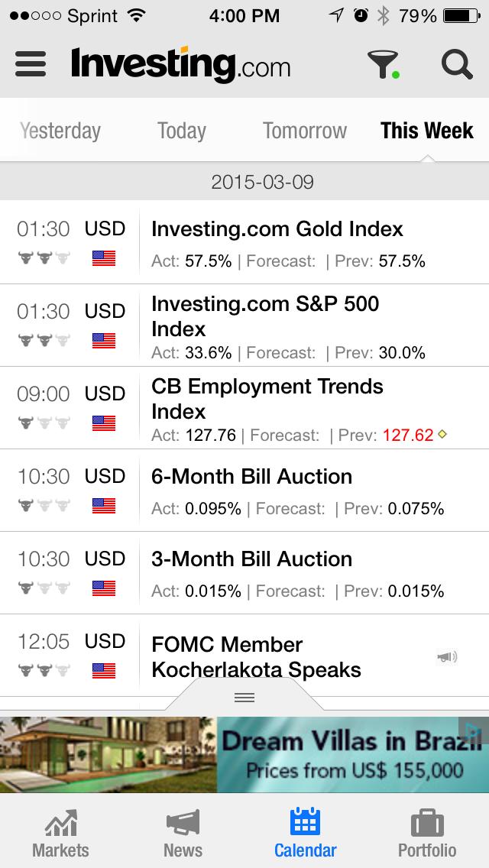
Task: Open the hamburger menu icon
Action: pos(31,63)
